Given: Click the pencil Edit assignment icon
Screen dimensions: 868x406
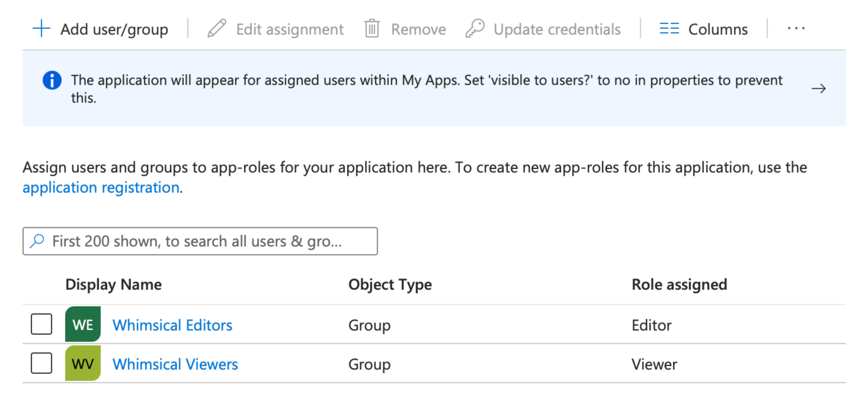Looking at the screenshot, I should tap(217, 29).
